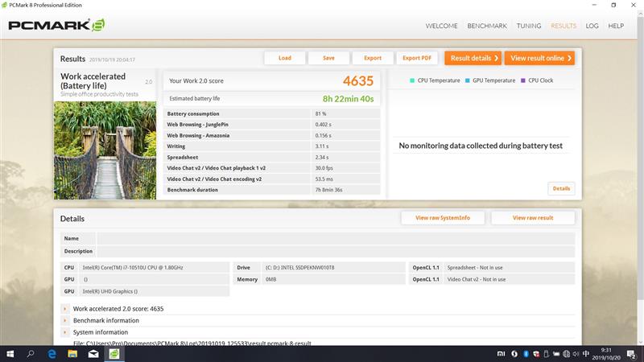The image size is (644, 362).
Task: Open the network globe tray icon
Action: (567, 354)
